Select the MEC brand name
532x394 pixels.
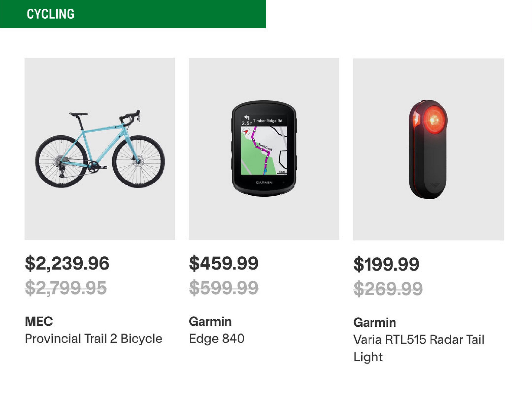(x=39, y=321)
